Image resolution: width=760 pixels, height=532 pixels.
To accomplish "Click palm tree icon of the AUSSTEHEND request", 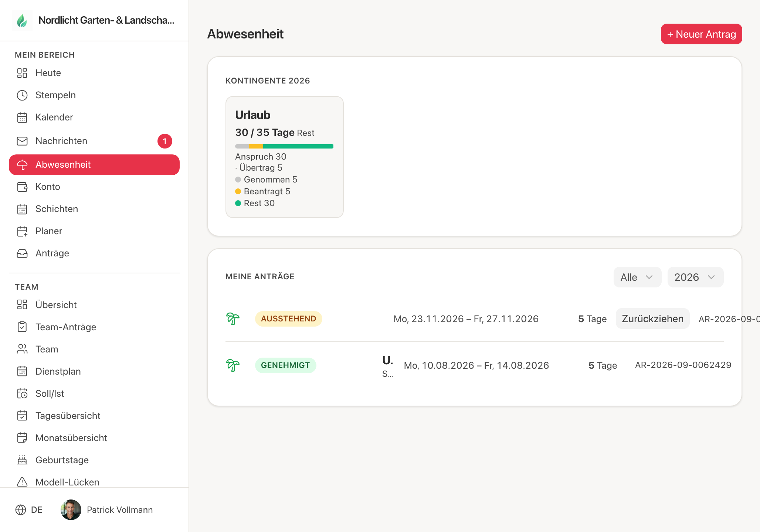I will (x=233, y=318).
